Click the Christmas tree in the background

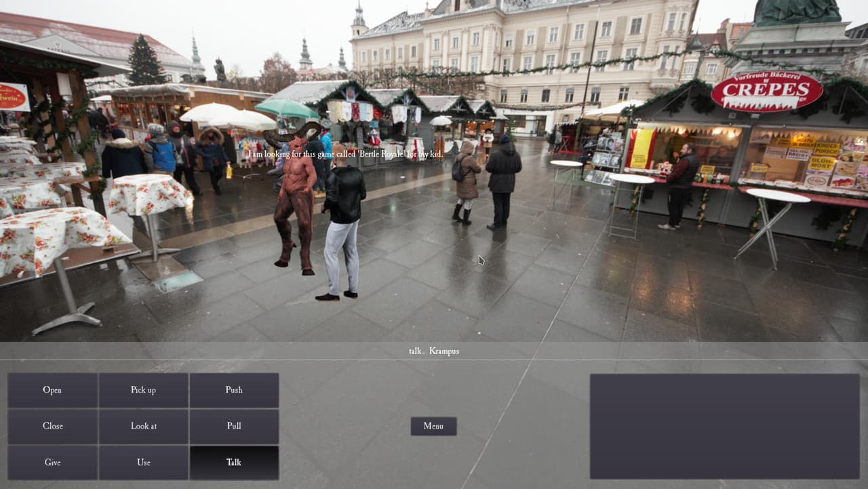pos(145,61)
